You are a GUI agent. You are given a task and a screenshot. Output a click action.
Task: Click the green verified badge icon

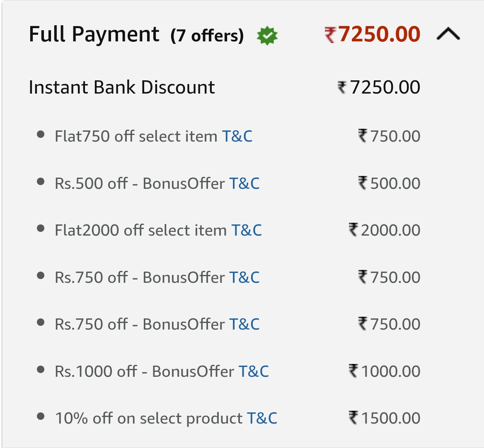(267, 36)
